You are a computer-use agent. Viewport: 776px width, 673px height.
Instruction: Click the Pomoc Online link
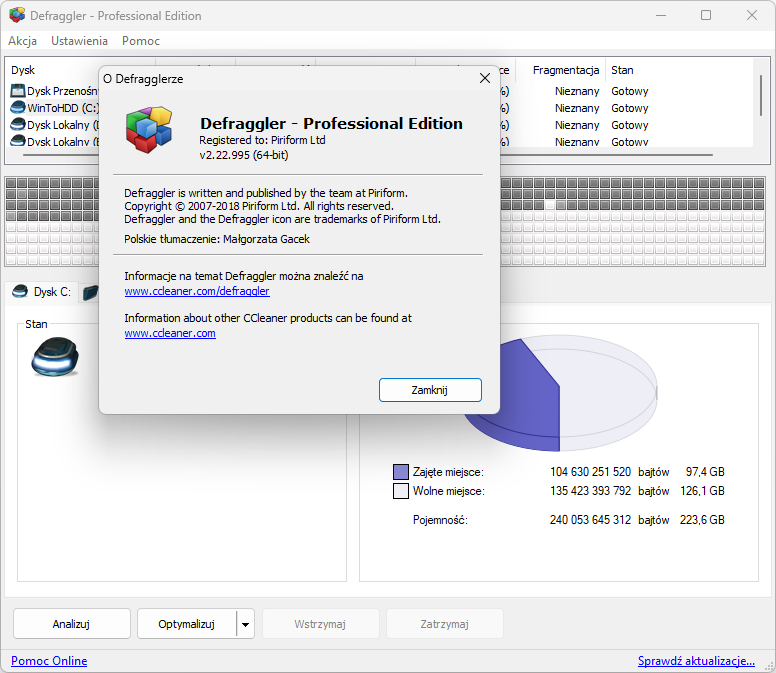point(49,661)
